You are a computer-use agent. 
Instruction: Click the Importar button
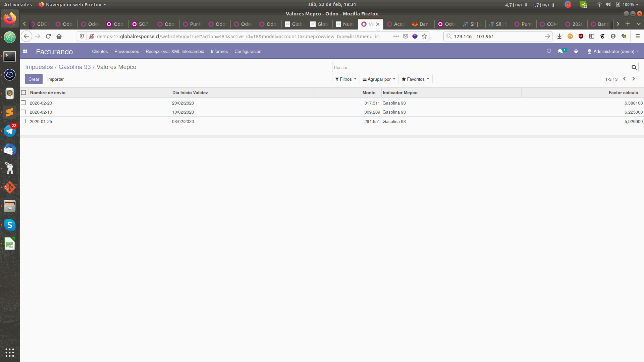(55, 79)
